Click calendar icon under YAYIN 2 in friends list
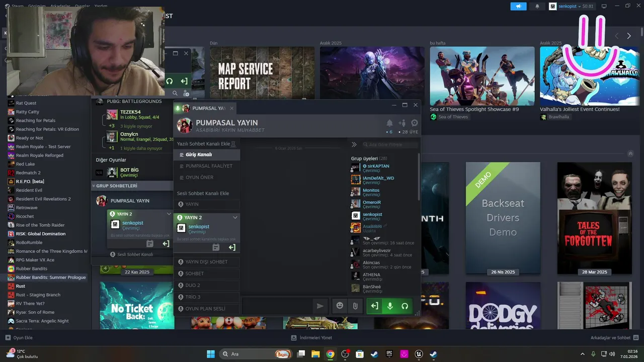This screenshot has width=644, height=362. (149, 243)
